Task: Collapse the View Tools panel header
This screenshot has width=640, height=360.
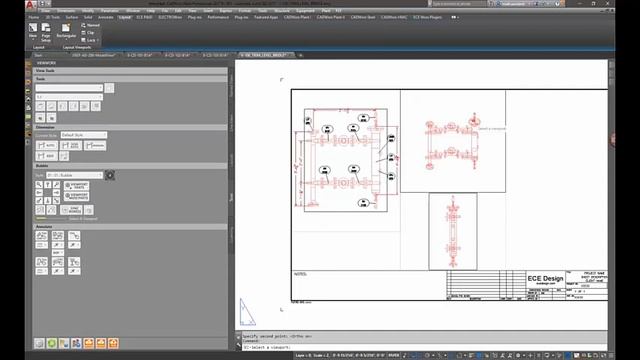Action: point(130,71)
